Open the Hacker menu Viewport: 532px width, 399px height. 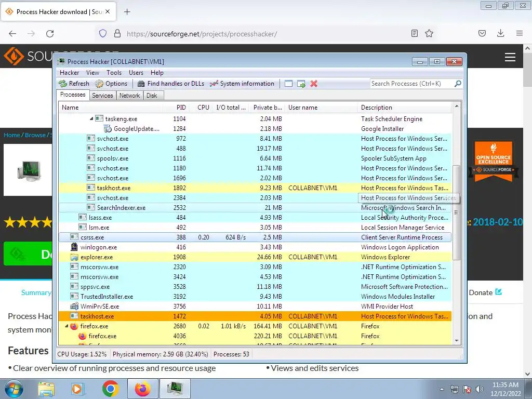pos(69,73)
